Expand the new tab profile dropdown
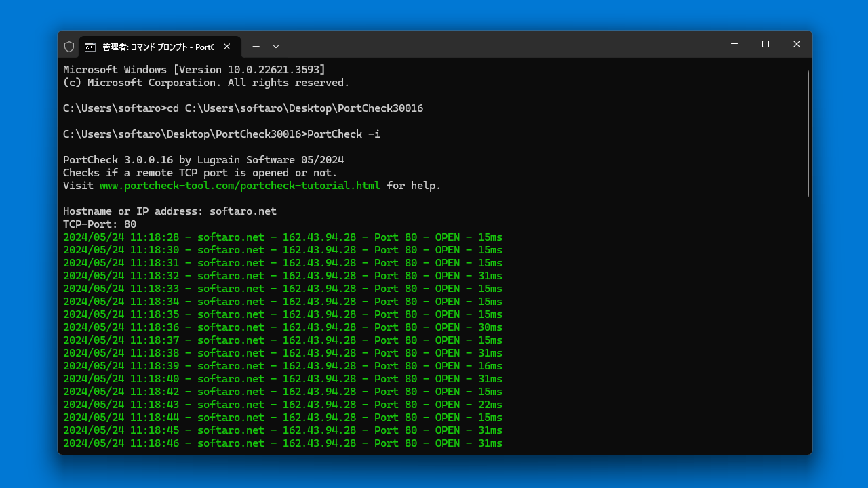Image resolution: width=868 pixels, height=488 pixels. [276, 47]
